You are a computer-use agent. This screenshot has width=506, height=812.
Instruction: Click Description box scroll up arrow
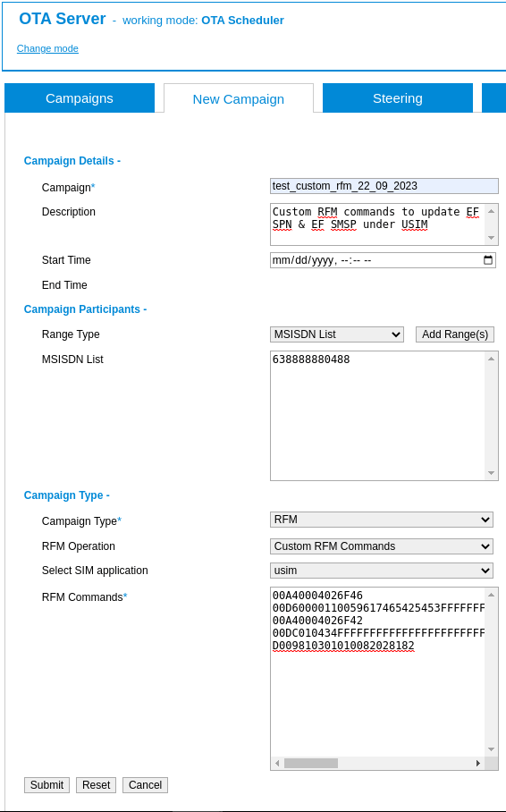pos(491,211)
